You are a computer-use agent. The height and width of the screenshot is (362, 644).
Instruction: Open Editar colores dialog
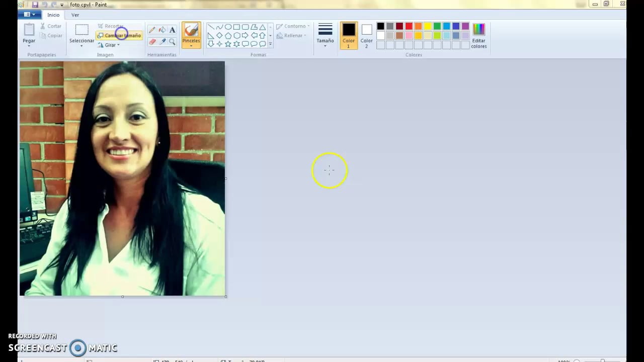(x=478, y=35)
